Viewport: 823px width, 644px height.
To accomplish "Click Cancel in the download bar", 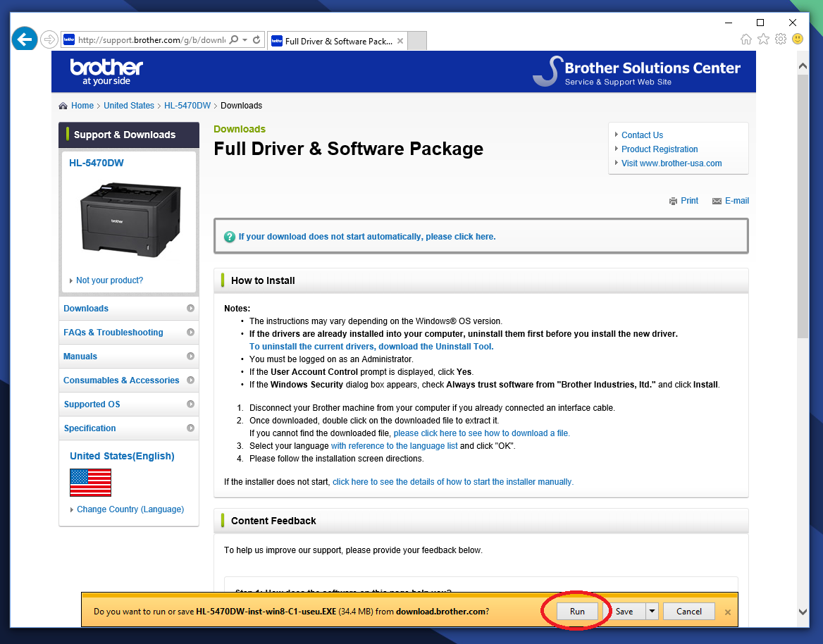I will tap(688, 612).
